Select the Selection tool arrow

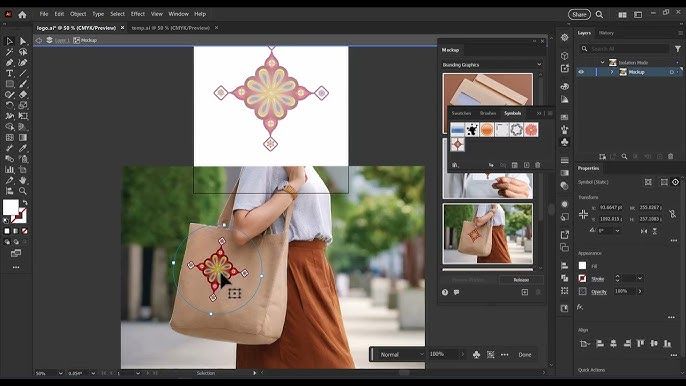click(9, 41)
